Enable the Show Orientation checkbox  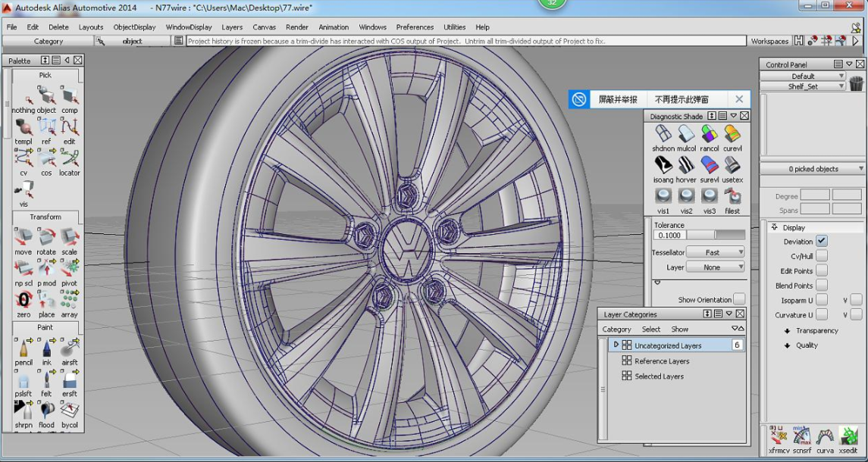tap(739, 299)
